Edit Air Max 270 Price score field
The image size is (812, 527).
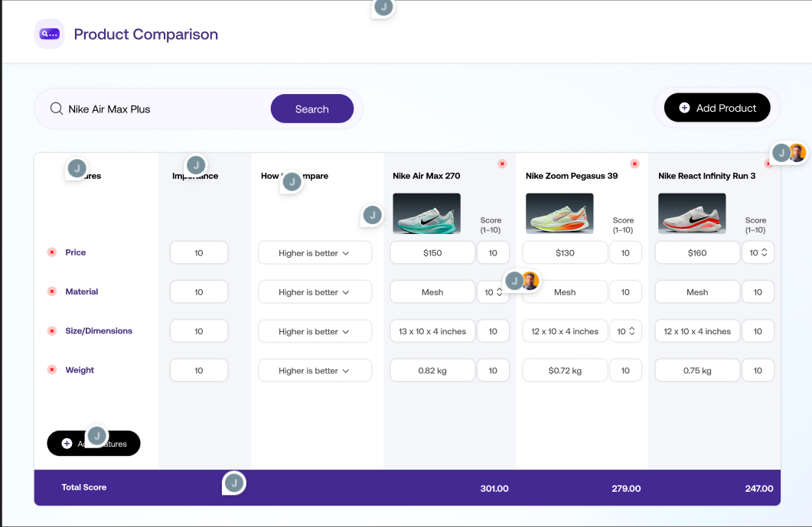click(493, 252)
